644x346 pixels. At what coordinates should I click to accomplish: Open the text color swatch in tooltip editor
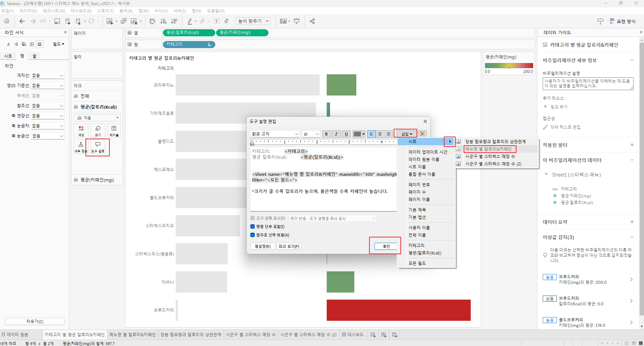tap(359, 134)
